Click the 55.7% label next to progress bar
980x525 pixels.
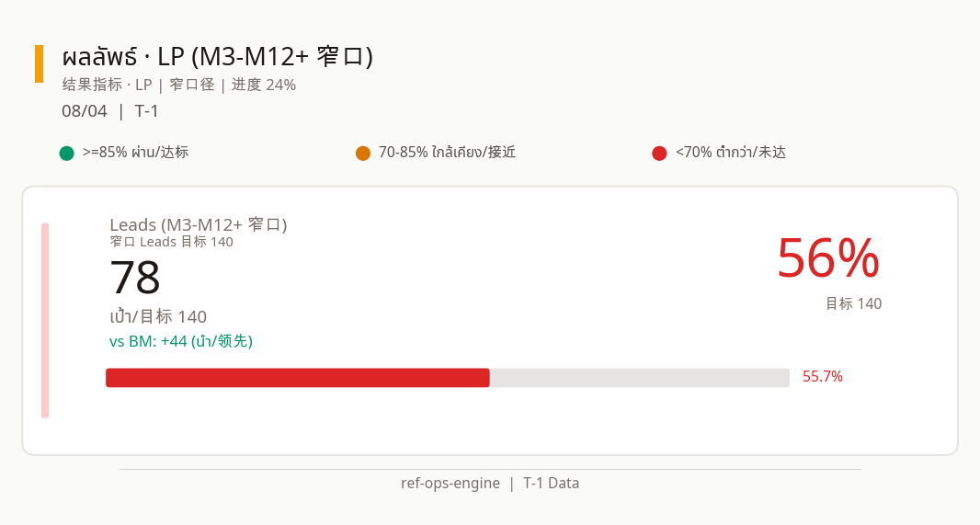pyautogui.click(x=823, y=376)
